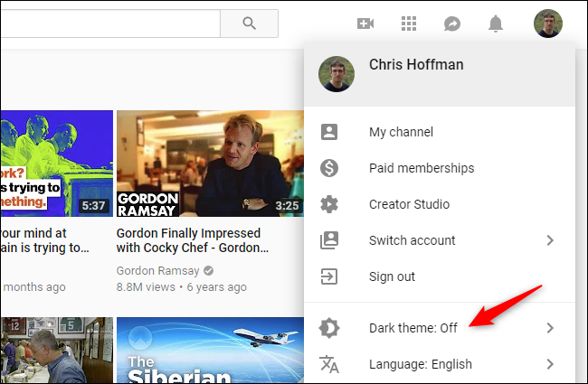
Task: Click the search magnifier button
Action: point(249,23)
